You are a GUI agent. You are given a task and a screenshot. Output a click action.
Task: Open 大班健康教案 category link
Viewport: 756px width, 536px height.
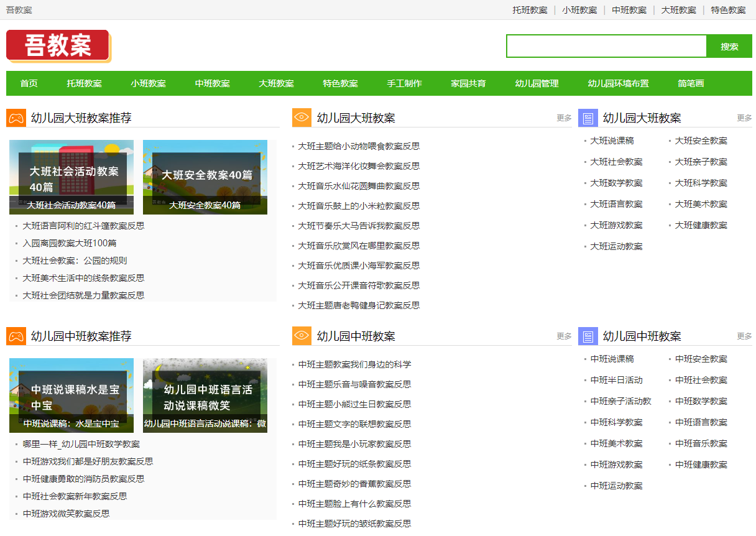(701, 225)
